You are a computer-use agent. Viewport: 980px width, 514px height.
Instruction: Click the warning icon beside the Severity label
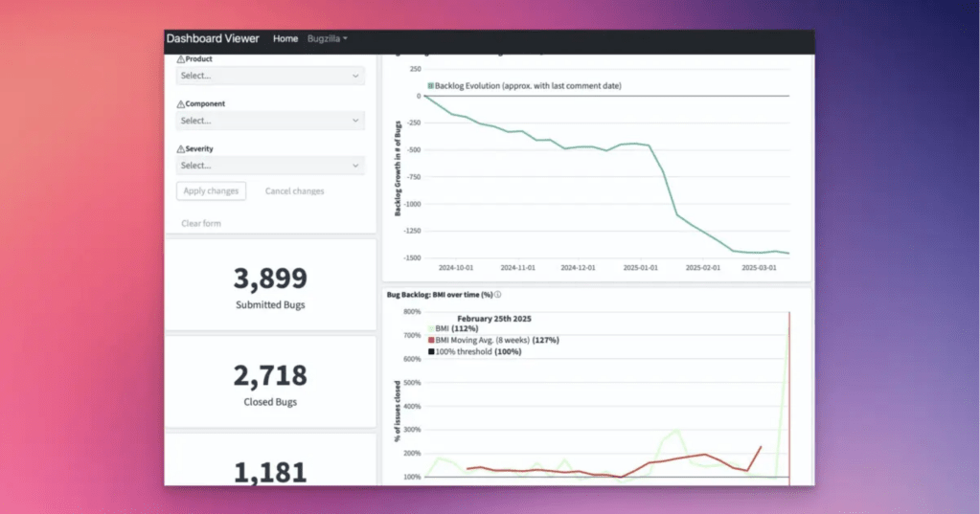point(181,149)
